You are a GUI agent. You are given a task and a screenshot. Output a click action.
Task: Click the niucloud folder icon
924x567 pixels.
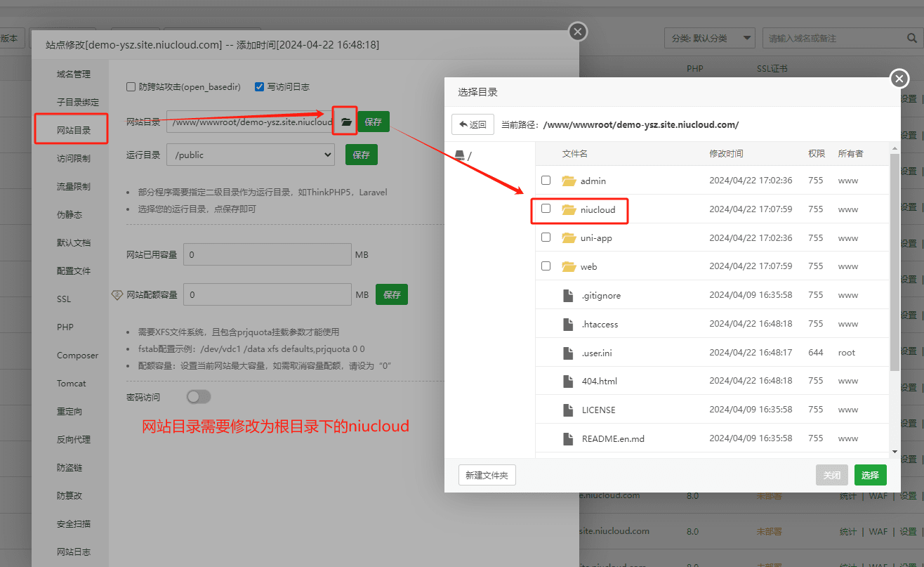click(x=569, y=209)
